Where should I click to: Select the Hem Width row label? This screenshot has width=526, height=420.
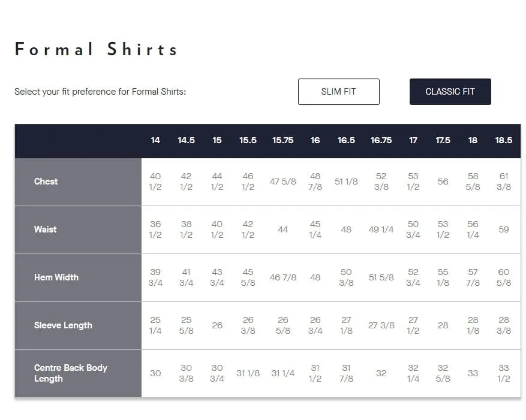pos(56,277)
